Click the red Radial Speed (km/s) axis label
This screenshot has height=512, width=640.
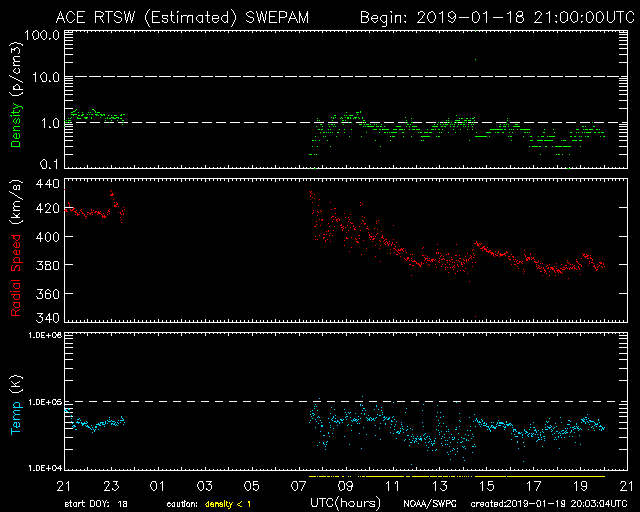(x=16, y=248)
